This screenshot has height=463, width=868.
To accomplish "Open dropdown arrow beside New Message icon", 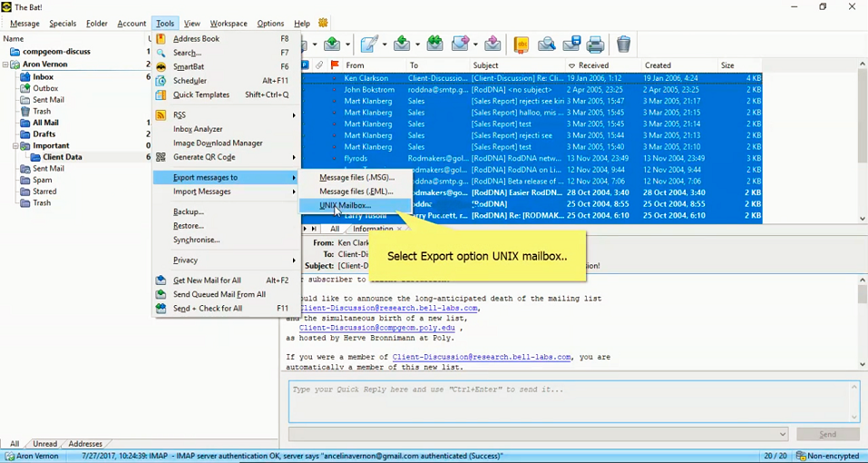I will point(385,44).
